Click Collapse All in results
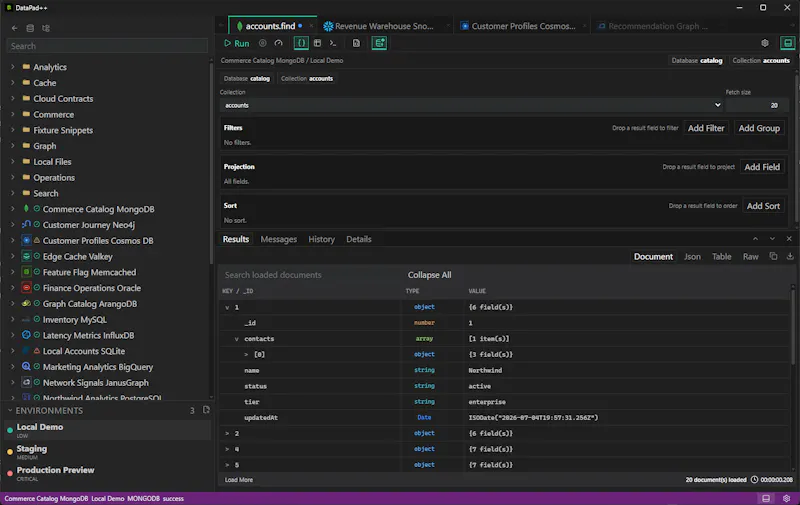This screenshot has width=800, height=505. [x=429, y=275]
